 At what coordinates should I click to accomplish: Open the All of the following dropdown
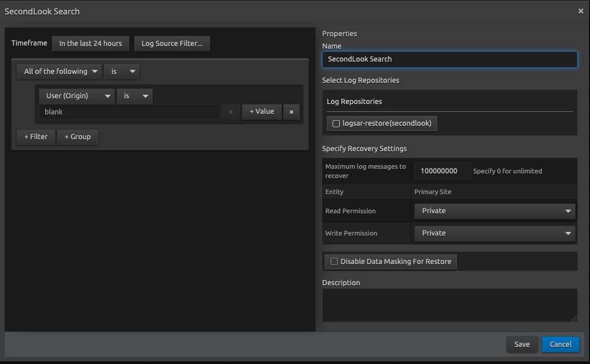tap(59, 71)
